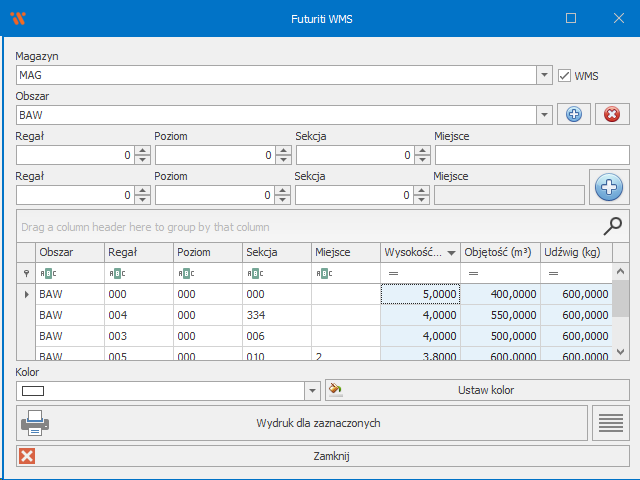Click the printer icon for Wydruk
Image resolution: width=640 pixels, height=480 pixels.
(35, 423)
